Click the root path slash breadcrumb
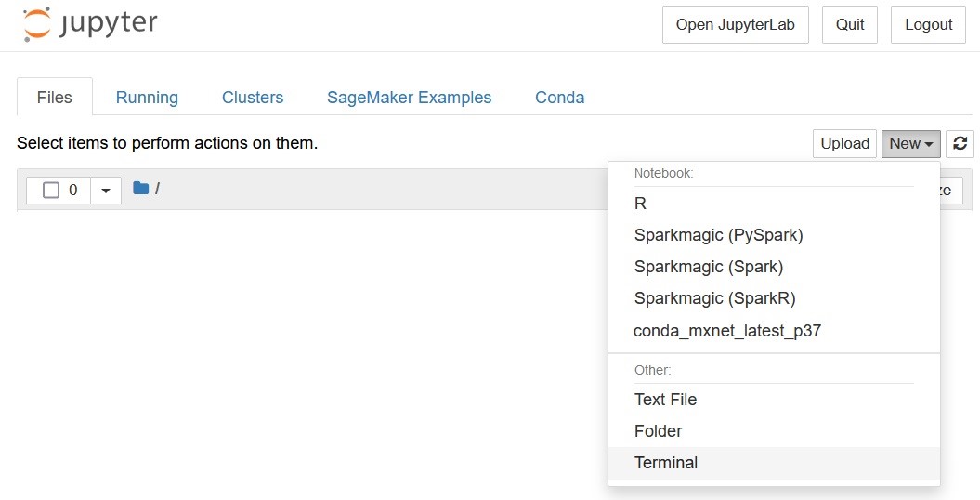This screenshot has height=500, width=980. (x=157, y=188)
